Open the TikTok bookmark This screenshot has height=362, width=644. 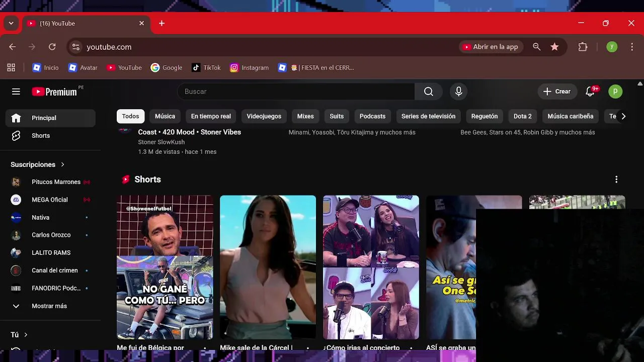(x=206, y=67)
